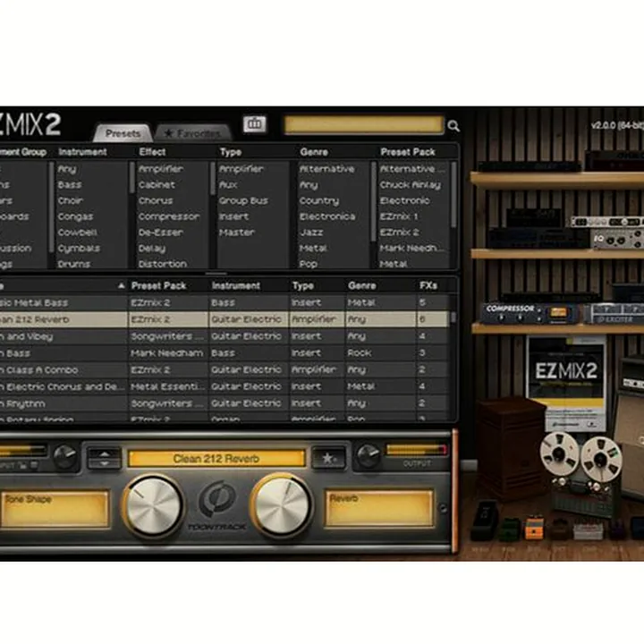Image resolution: width=644 pixels, height=644 pixels.
Task: Click the EZmix 2 poster
Action: (x=566, y=383)
